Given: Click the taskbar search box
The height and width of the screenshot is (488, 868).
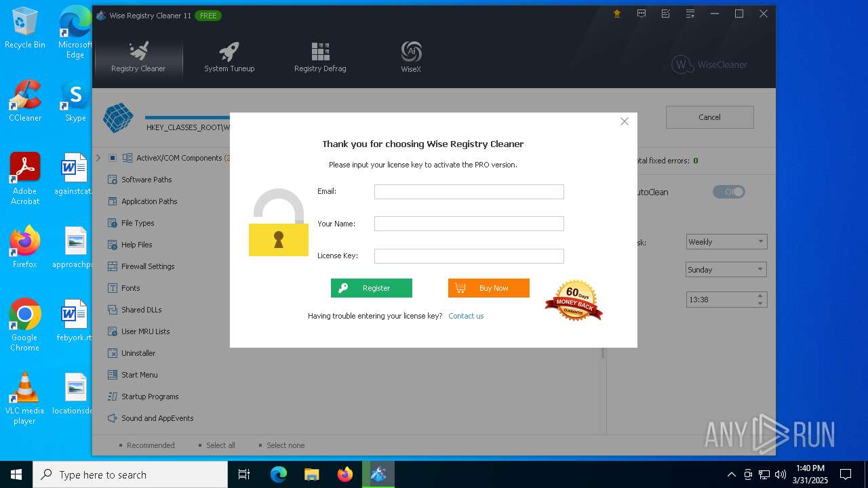Looking at the screenshot, I should click(130, 474).
